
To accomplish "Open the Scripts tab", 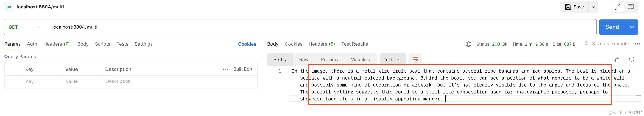I will (x=102, y=44).
